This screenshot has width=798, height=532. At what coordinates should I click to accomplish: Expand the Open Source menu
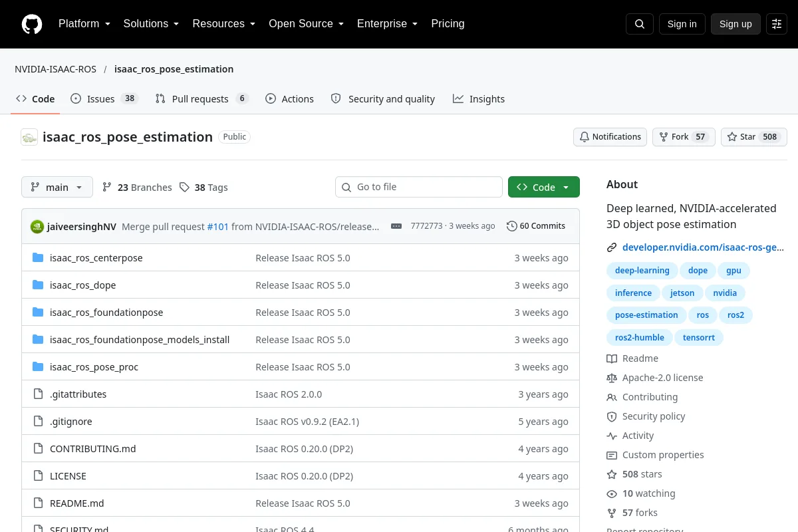coord(307,24)
